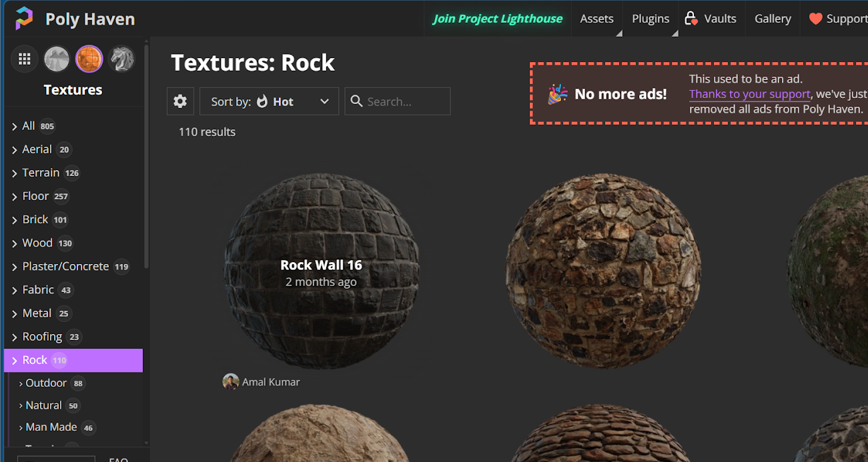Click the heart icon beside Support

pos(815,19)
